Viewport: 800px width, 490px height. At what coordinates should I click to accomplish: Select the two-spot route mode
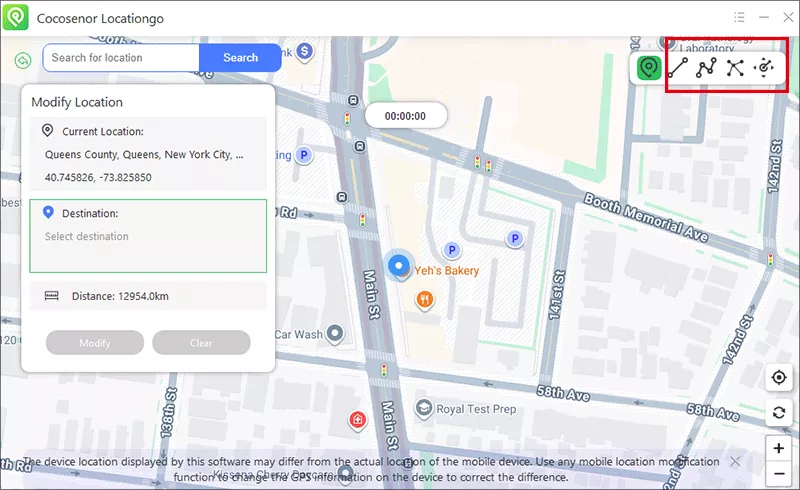pyautogui.click(x=679, y=68)
